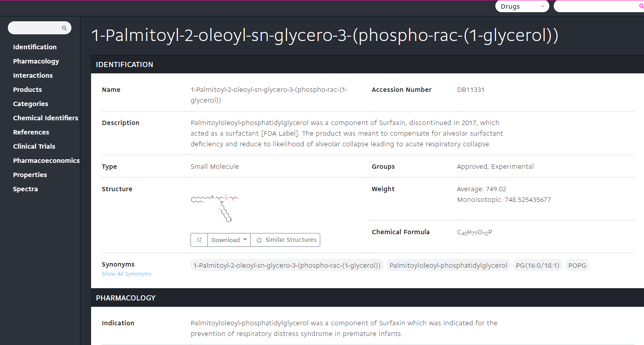
Task: Focus the sidebar search field
Action: (35, 28)
